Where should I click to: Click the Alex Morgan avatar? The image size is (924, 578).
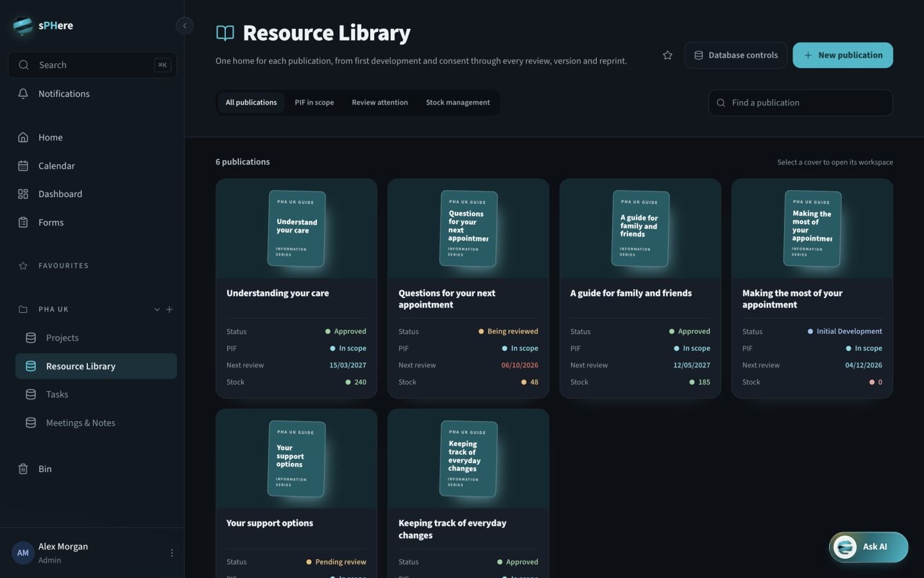[x=23, y=553]
